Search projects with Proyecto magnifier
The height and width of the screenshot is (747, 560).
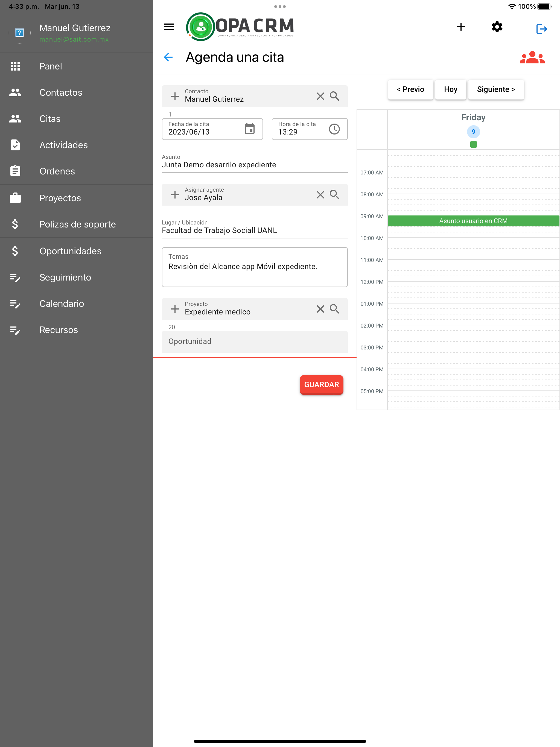(334, 309)
